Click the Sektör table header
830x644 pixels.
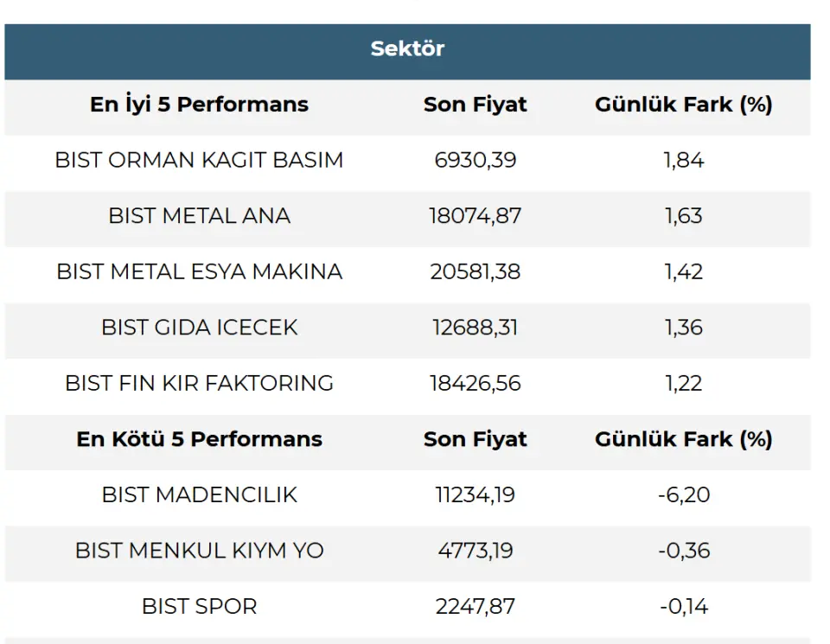(407, 48)
